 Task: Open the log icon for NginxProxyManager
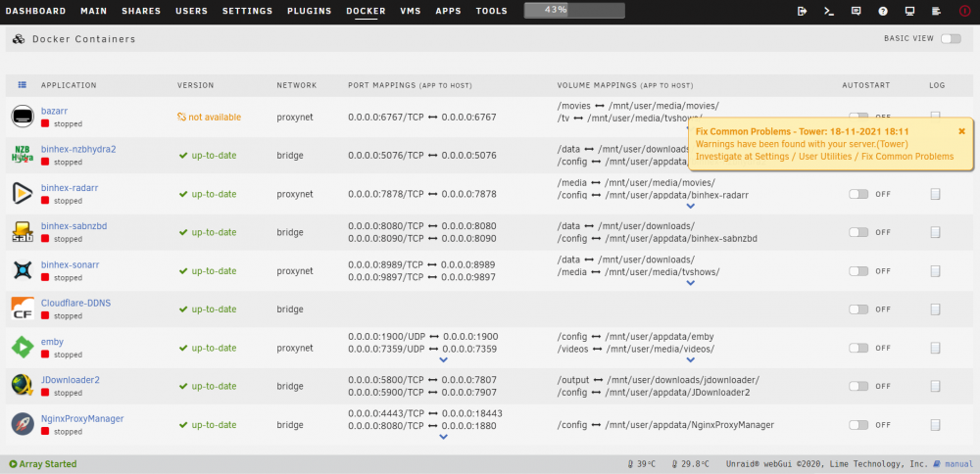[x=935, y=425]
